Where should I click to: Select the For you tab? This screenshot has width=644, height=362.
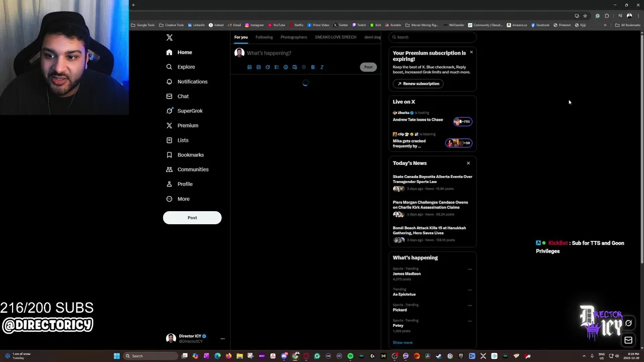click(x=241, y=37)
